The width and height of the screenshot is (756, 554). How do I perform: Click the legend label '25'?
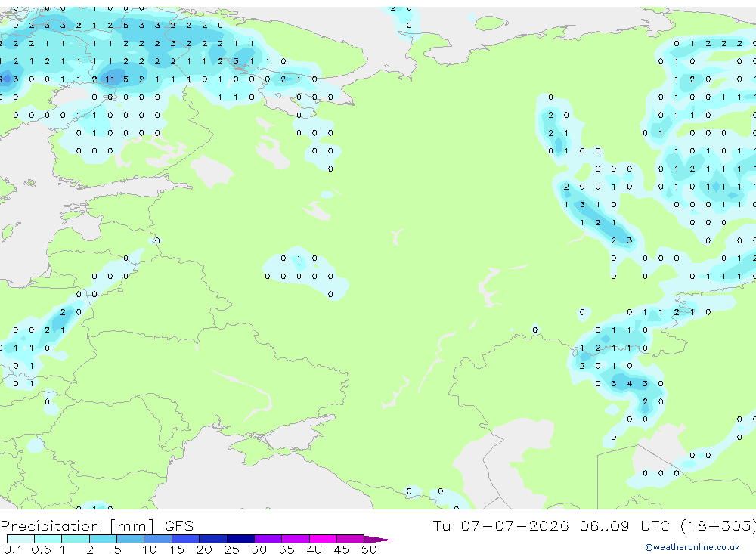(231, 549)
